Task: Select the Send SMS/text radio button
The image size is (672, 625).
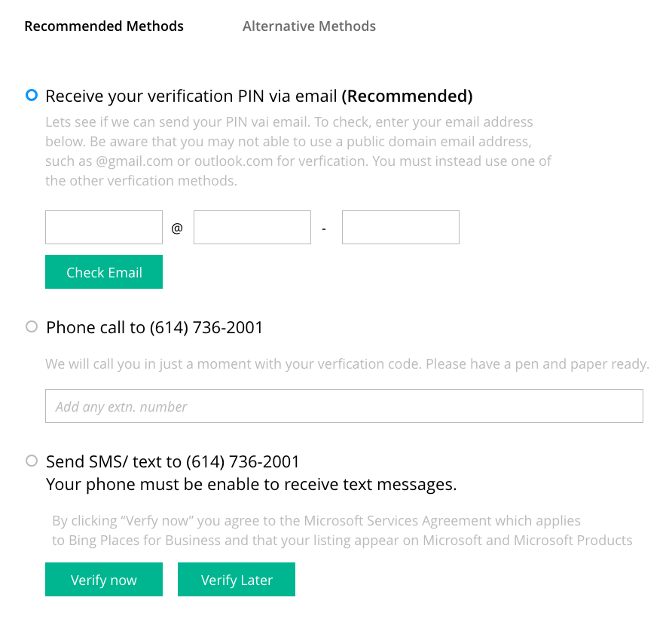Action: (32, 461)
